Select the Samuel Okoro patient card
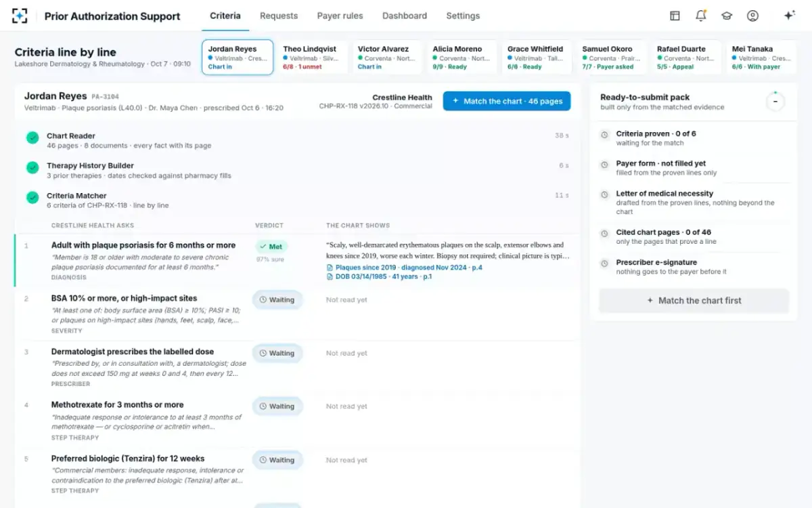This screenshot has height=508, width=812. [x=612, y=57]
